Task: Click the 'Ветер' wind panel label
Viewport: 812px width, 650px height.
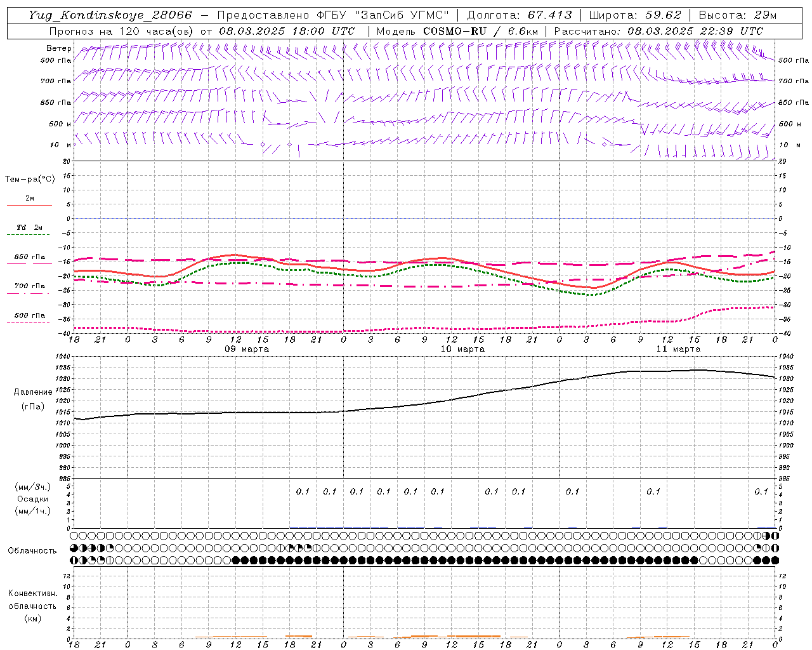Action: [59, 48]
